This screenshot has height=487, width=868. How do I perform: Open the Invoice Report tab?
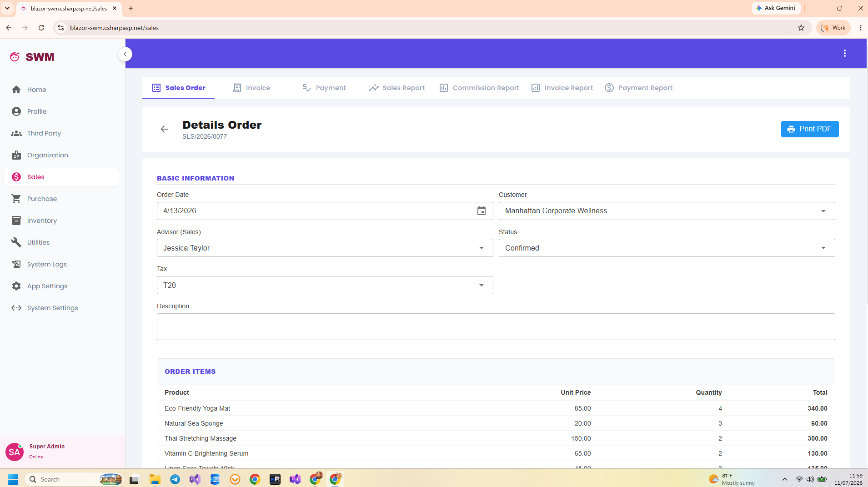pos(562,88)
